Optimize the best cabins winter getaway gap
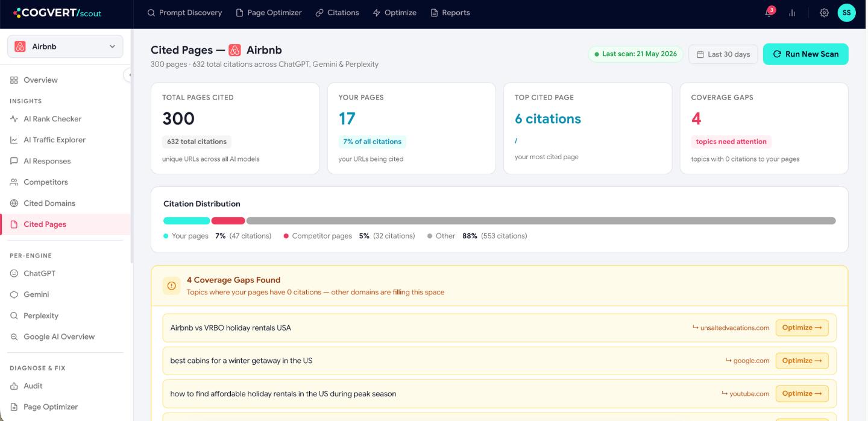 click(802, 361)
